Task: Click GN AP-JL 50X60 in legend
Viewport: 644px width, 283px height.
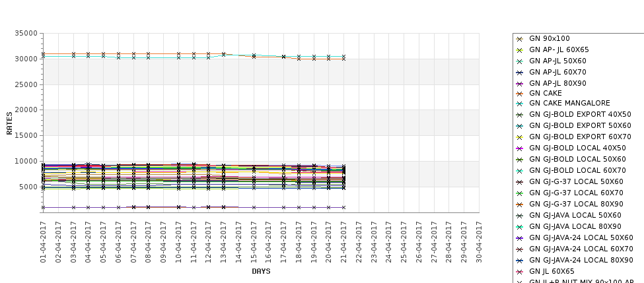Action: click(x=557, y=61)
